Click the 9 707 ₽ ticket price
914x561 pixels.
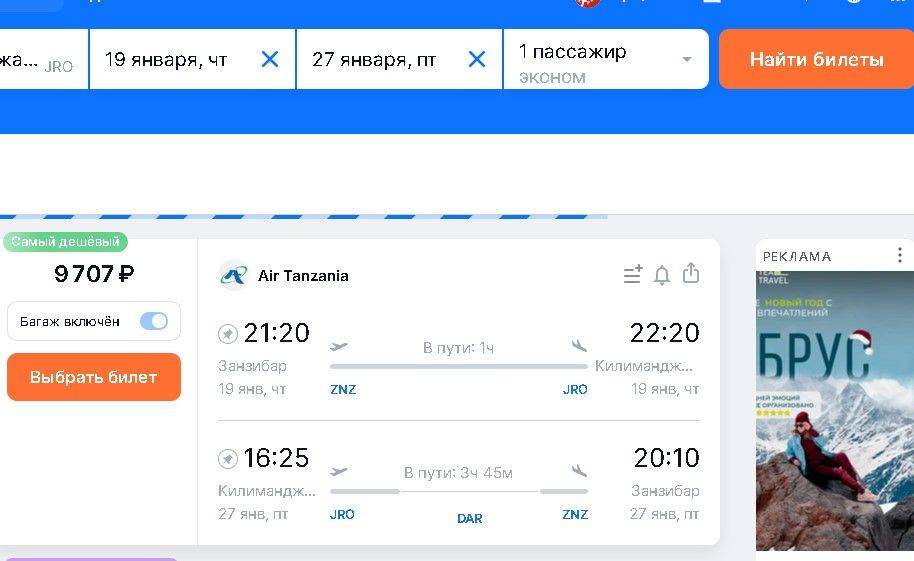pos(94,274)
